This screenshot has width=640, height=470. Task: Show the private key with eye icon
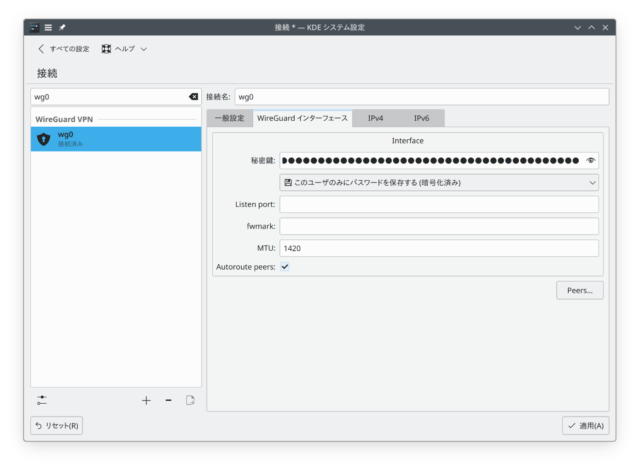click(x=590, y=160)
